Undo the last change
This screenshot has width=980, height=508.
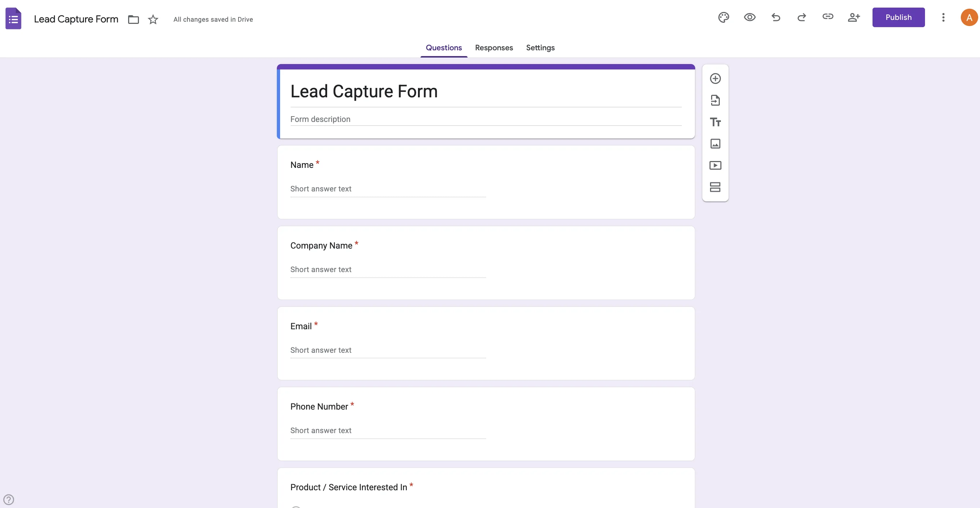point(776,17)
